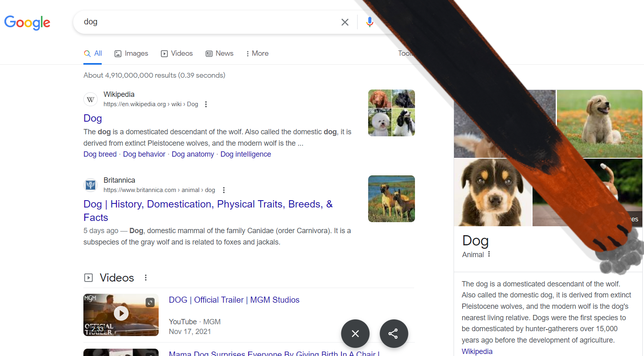Open the Dog behavior sublink
Viewport: 644px width, 356px height.
144,154
